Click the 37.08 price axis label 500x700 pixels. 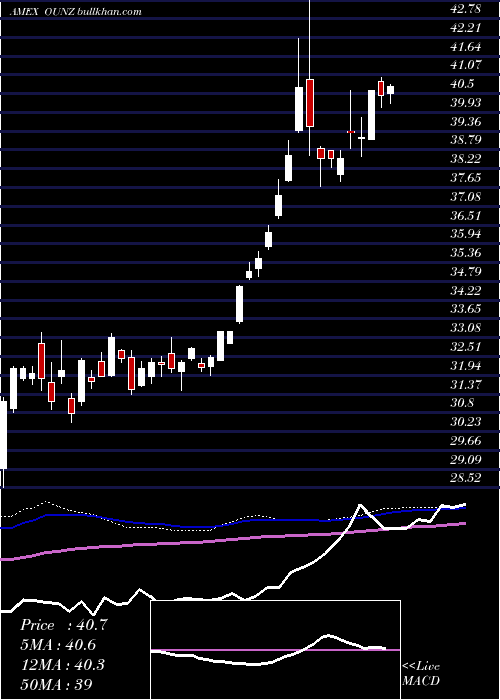point(466,196)
